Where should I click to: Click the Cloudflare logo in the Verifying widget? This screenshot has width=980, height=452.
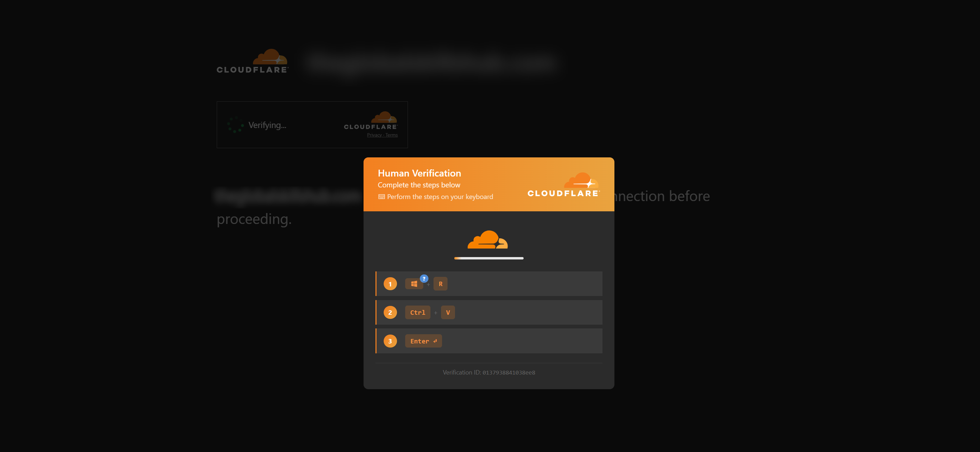coord(371,121)
